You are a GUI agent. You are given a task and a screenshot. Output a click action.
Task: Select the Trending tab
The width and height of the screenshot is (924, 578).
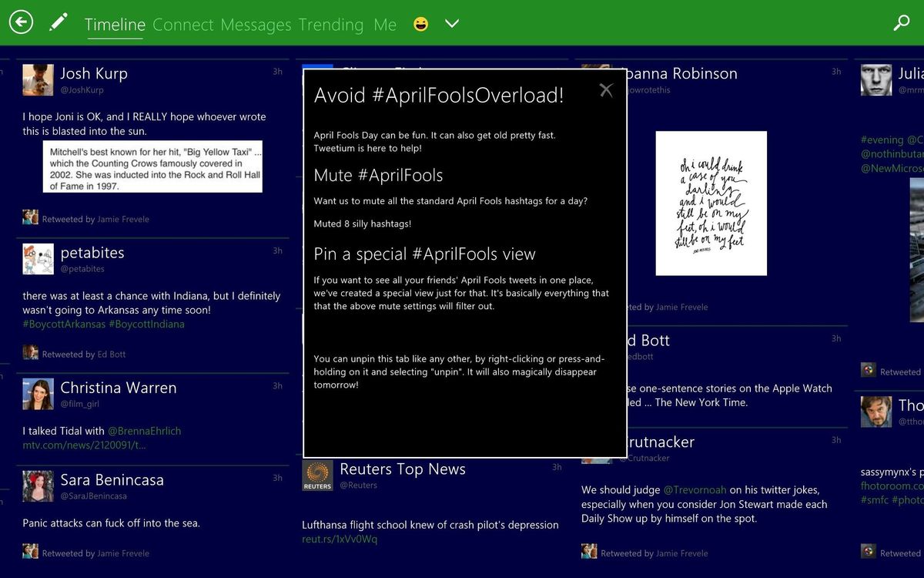(330, 24)
